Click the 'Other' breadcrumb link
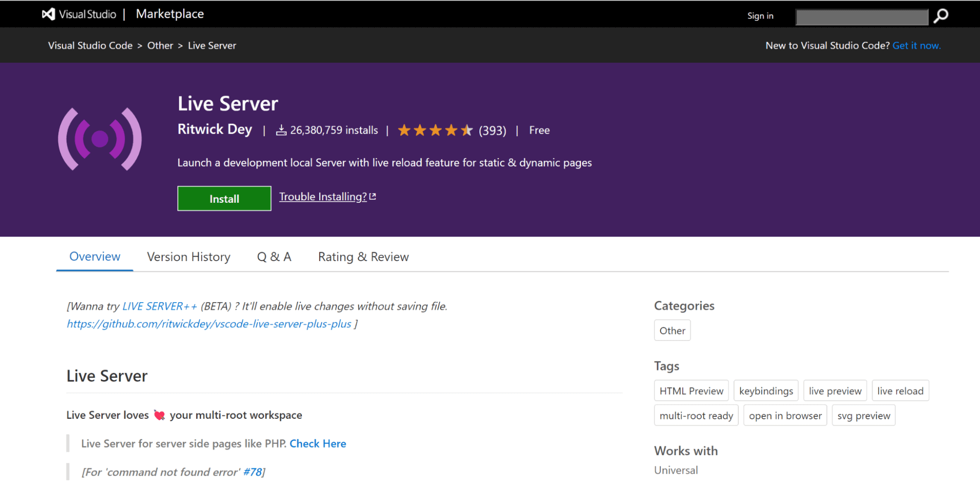Image resolution: width=980 pixels, height=483 pixels. (160, 46)
